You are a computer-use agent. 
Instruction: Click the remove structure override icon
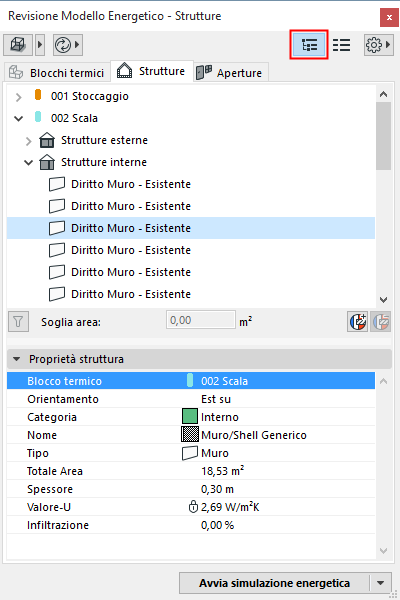tap(380, 321)
